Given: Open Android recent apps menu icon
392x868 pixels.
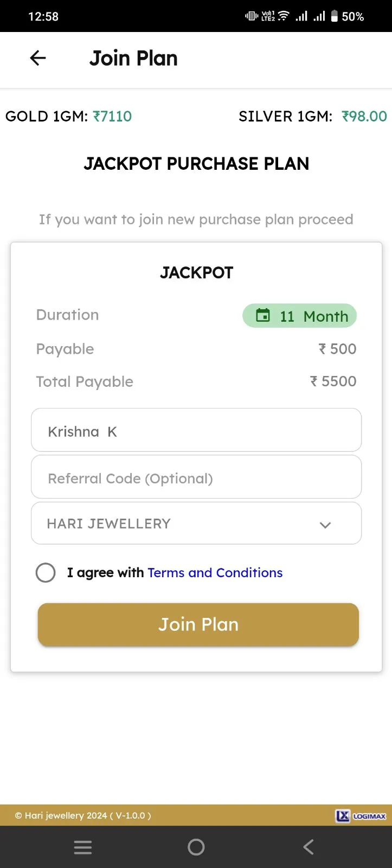Looking at the screenshot, I should pyautogui.click(x=83, y=847).
